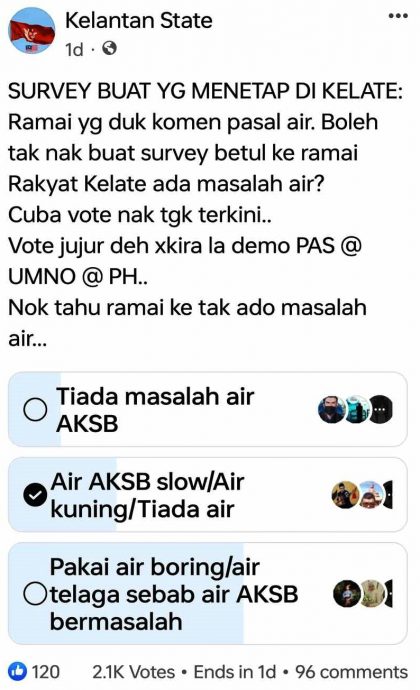Click the Kelantan State flag profile picture
Viewport: 420px width, 690px height.
click(32, 31)
